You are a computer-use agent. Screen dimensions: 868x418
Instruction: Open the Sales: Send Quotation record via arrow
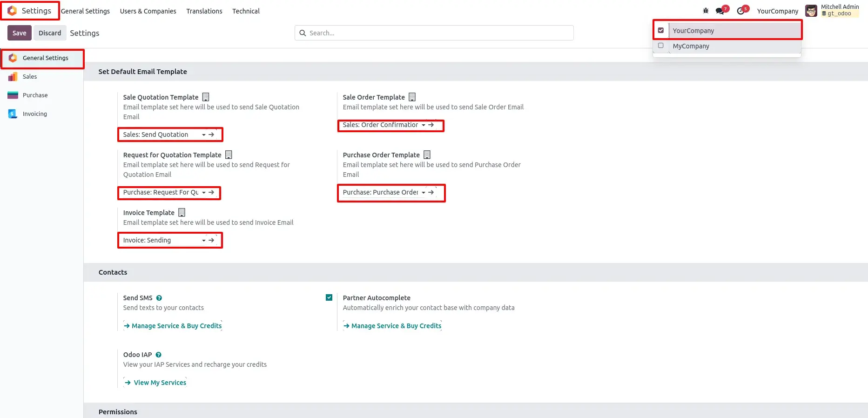click(212, 135)
